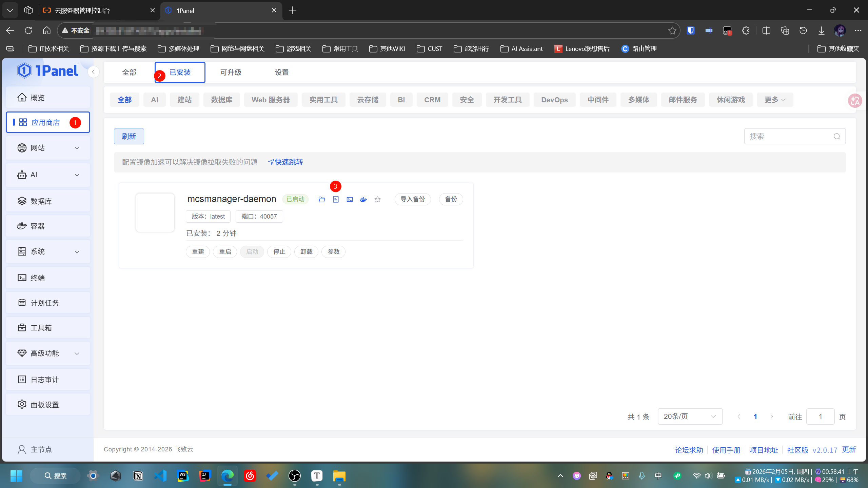Click the 停止 button for mcsmanager-daemon
The height and width of the screenshot is (488, 868).
pyautogui.click(x=279, y=252)
